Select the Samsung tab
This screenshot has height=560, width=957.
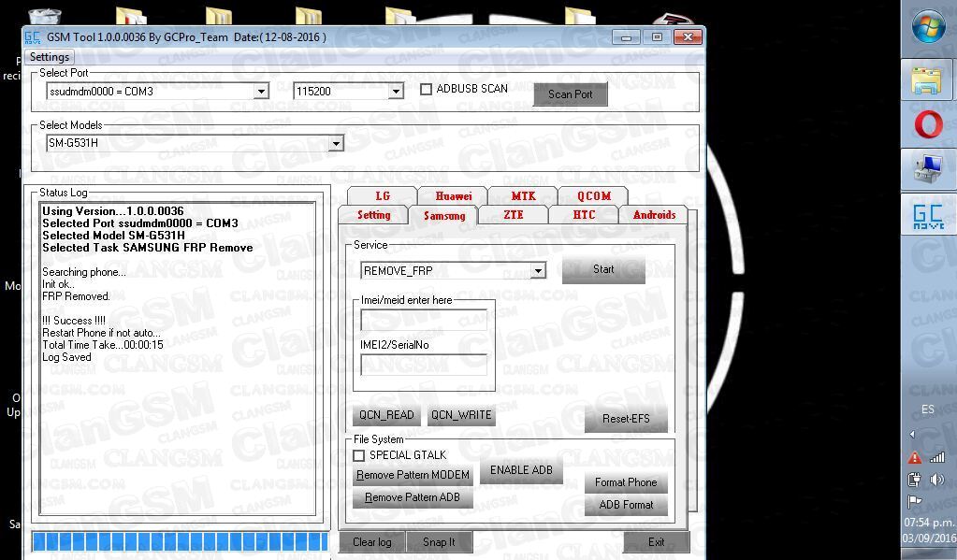pos(444,215)
